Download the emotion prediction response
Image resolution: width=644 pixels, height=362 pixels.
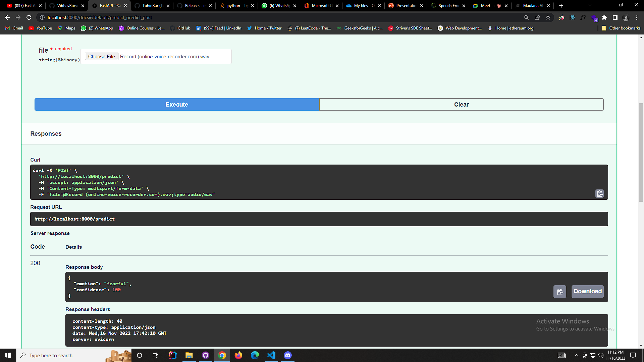point(587,292)
